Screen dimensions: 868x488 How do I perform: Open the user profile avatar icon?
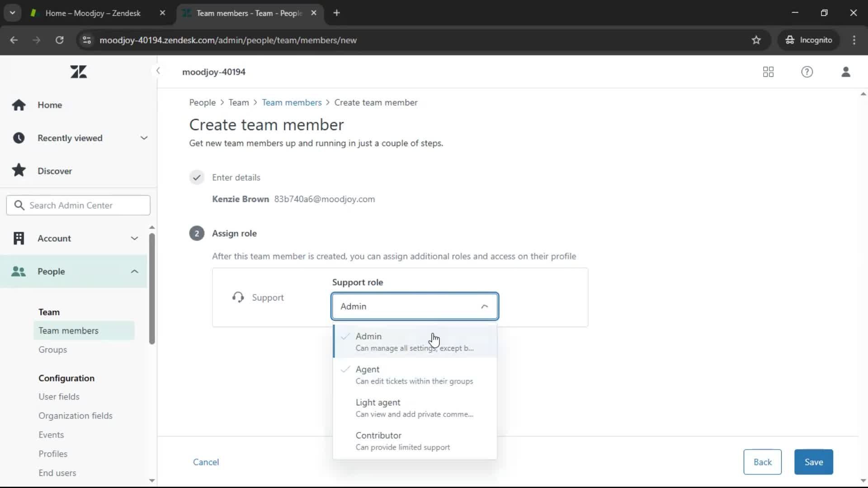coord(845,72)
